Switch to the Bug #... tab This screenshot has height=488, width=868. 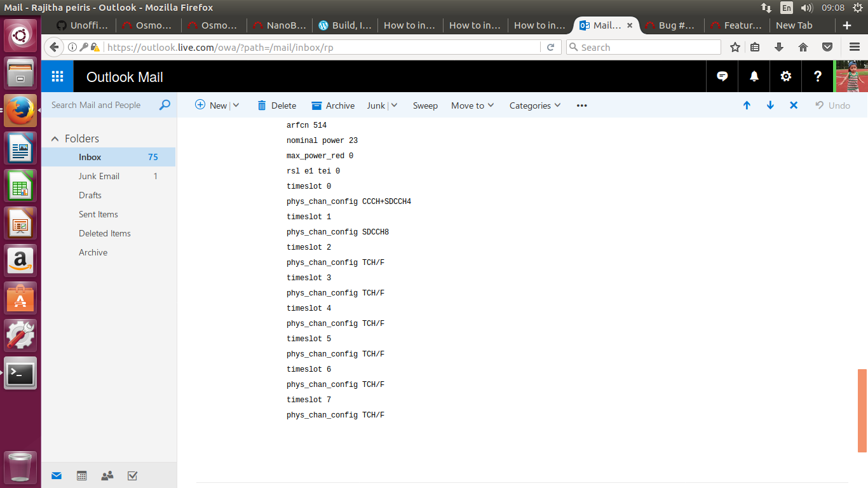pos(672,25)
